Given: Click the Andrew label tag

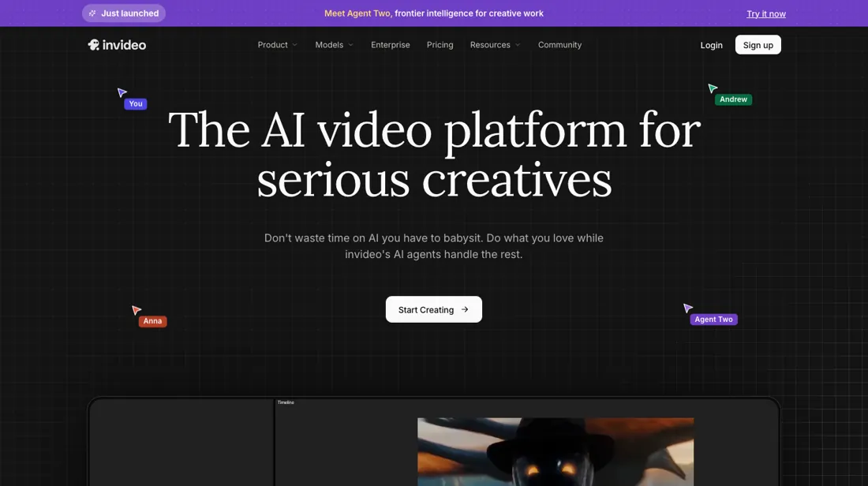Looking at the screenshot, I should coord(734,99).
